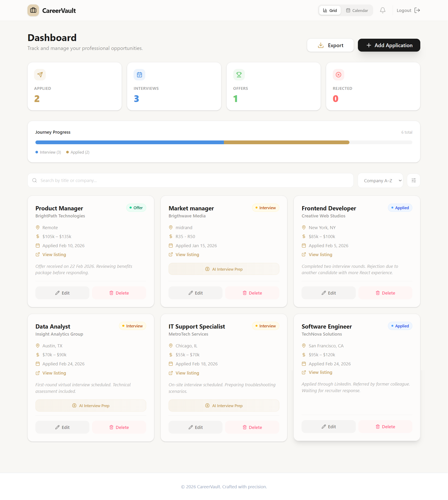Click the Export button

[331, 45]
